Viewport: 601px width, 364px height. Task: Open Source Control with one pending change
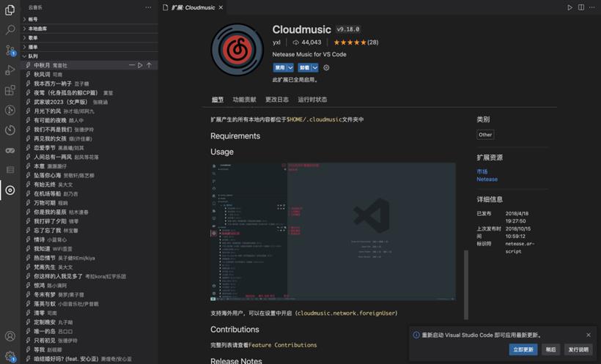pos(10,51)
